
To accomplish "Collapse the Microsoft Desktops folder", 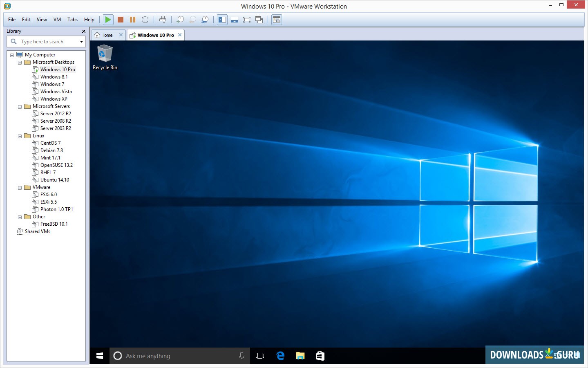I will point(20,63).
